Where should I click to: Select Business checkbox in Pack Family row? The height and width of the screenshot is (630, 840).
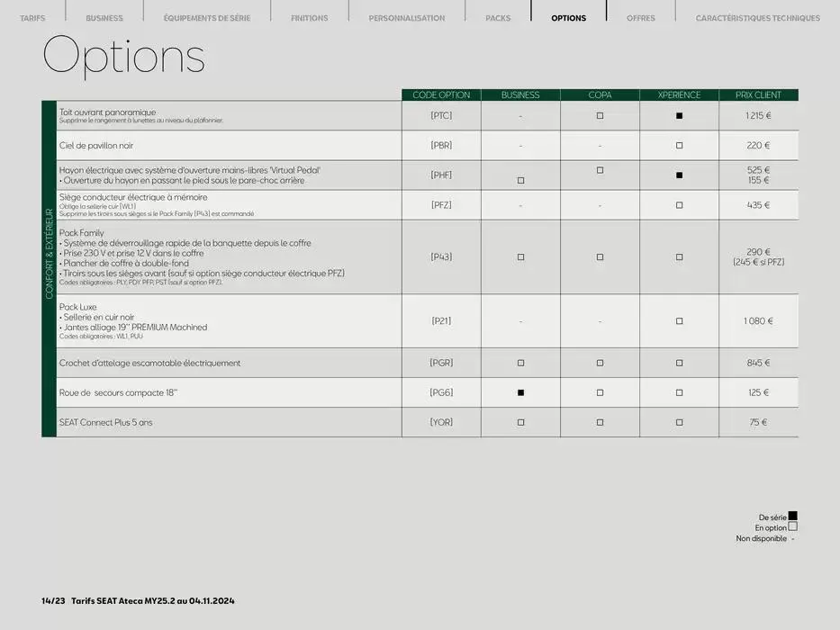click(x=520, y=256)
